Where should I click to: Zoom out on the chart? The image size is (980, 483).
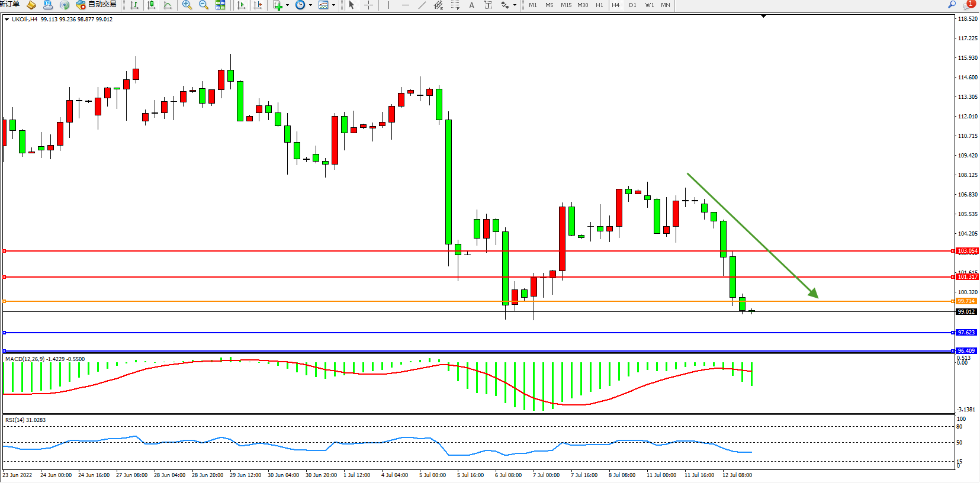point(204,5)
